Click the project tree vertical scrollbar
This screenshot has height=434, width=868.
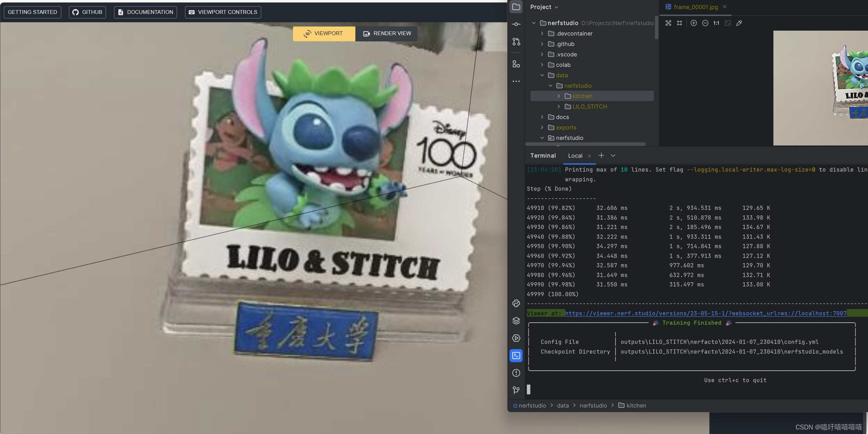click(656, 27)
